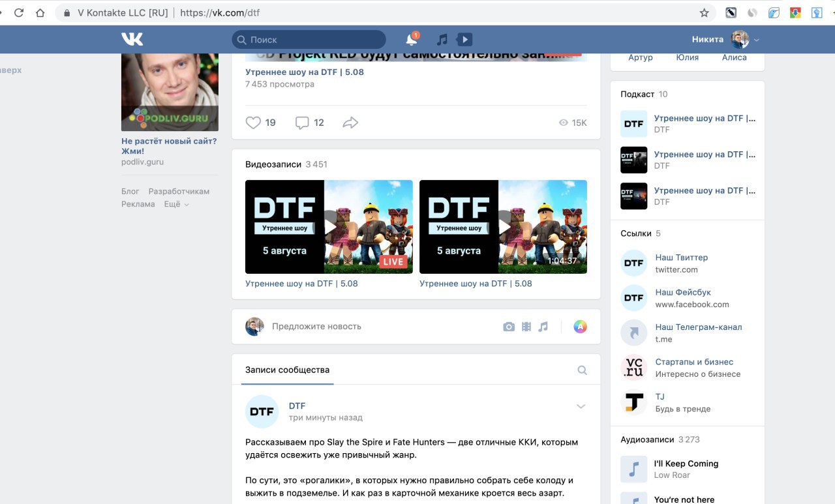Open DTF author name on post
The width and height of the screenshot is (835, 504).
point(297,406)
